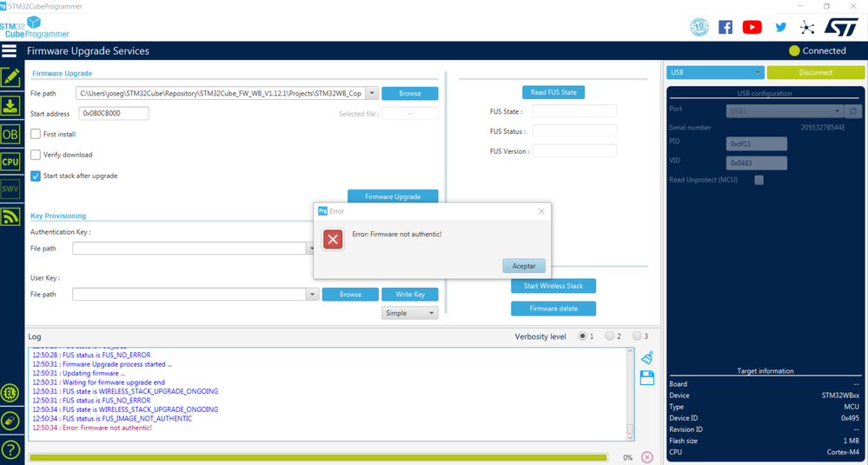
Task: Open USB connection type dropdown
Action: coord(715,72)
